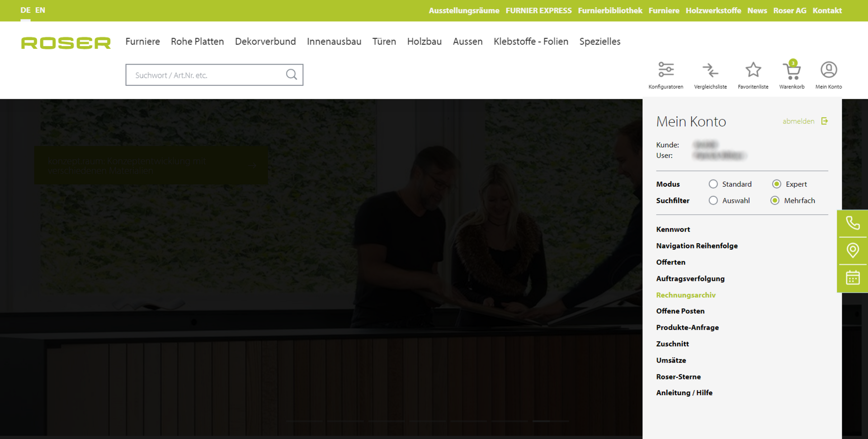868x439 pixels.
Task: Open Offerten in account menu
Action: tap(670, 262)
